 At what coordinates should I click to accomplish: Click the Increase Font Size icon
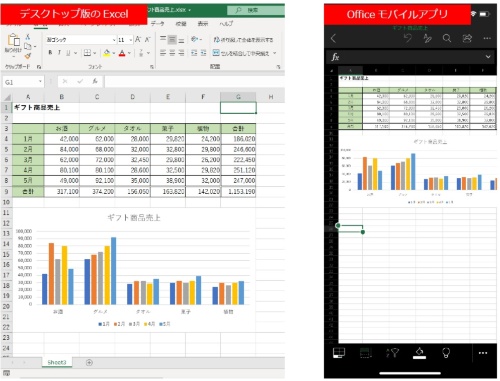[138, 40]
